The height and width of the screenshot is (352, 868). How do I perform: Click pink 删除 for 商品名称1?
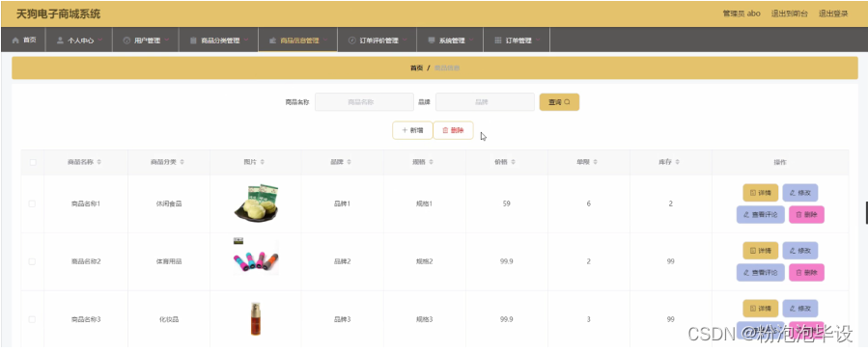806,214
